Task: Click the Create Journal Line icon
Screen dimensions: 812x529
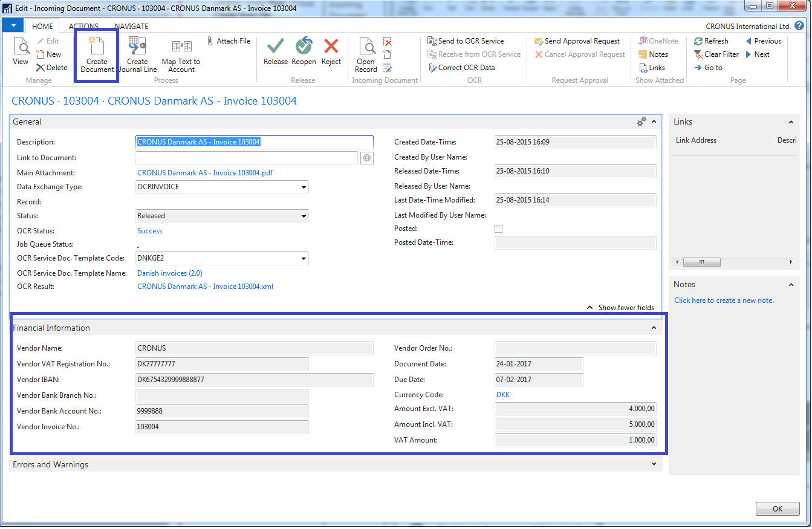Action: 137,47
